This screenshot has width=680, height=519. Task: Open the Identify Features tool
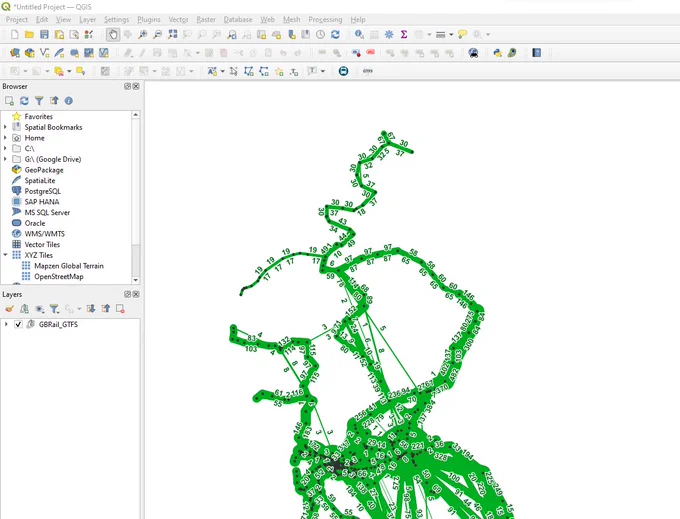(x=359, y=34)
